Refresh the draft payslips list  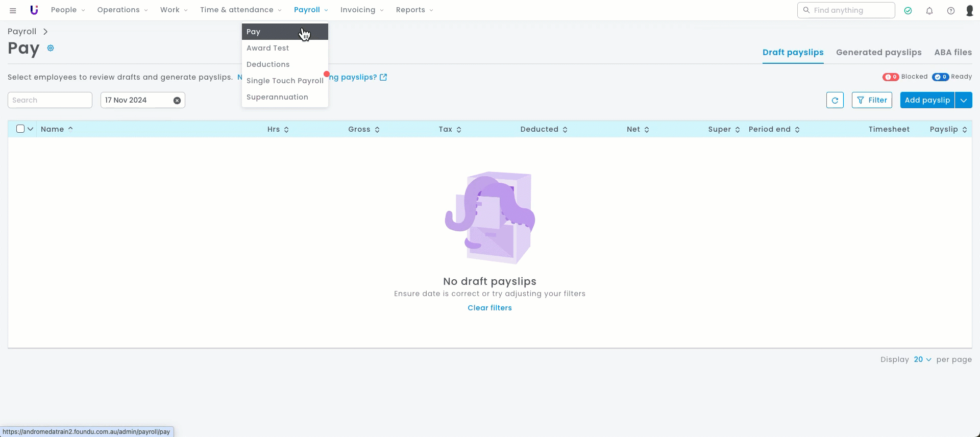click(835, 101)
